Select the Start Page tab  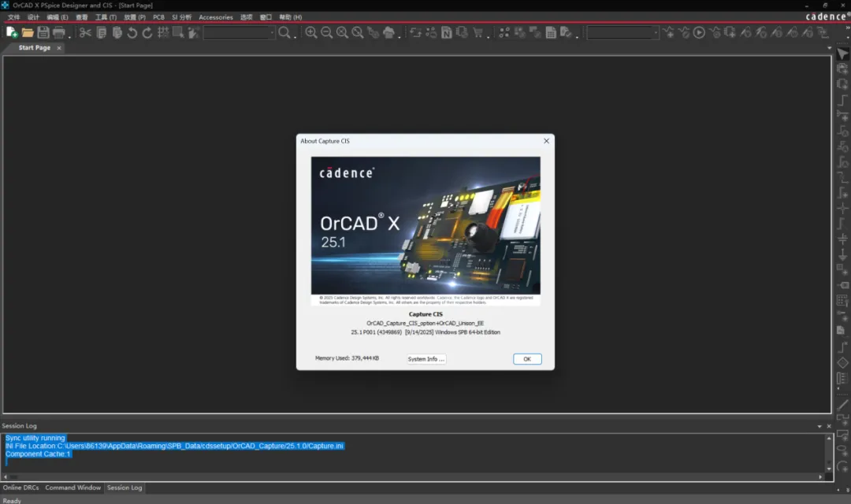(x=34, y=48)
